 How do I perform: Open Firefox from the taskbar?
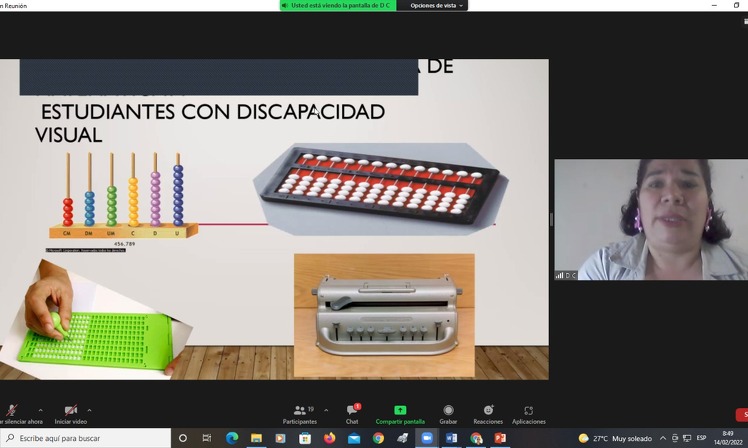[329, 438]
